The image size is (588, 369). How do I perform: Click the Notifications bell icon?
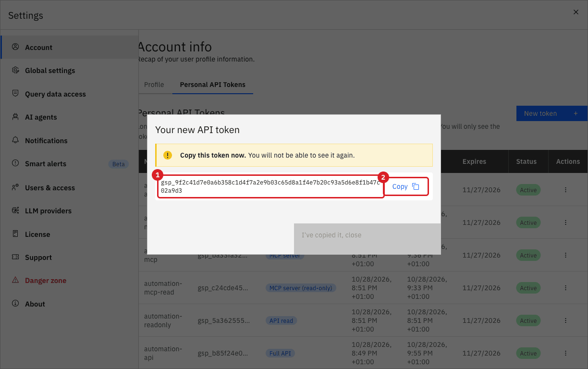click(15, 140)
